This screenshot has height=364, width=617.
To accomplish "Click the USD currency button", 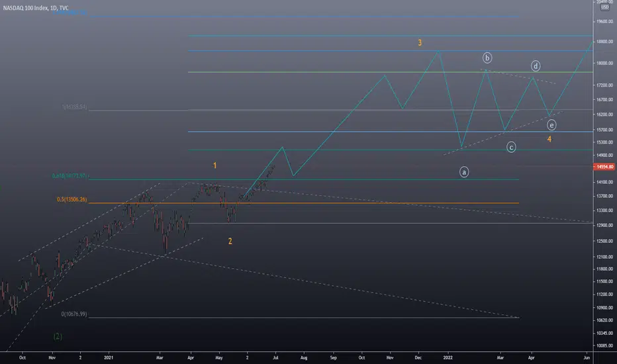I will 604,7.
